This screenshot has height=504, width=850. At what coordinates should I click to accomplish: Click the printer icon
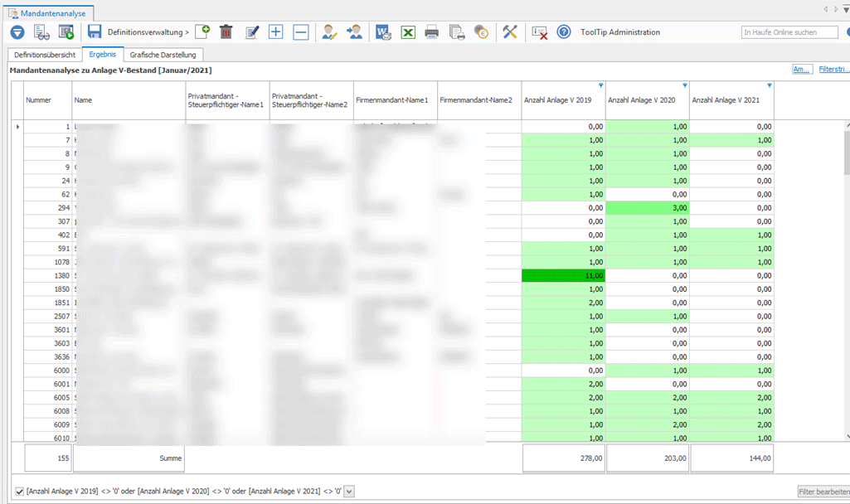coord(432,32)
